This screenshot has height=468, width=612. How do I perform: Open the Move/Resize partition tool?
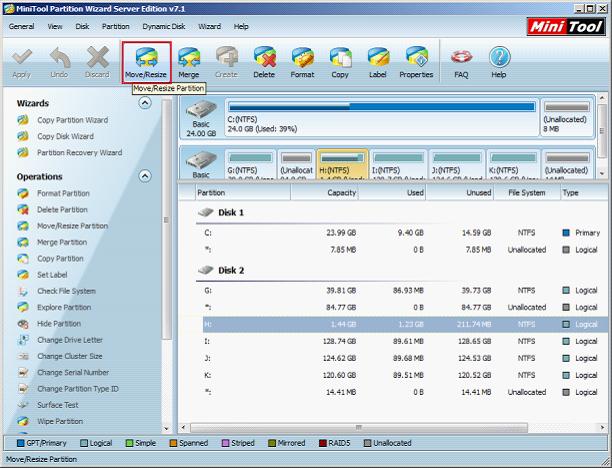[x=146, y=62]
